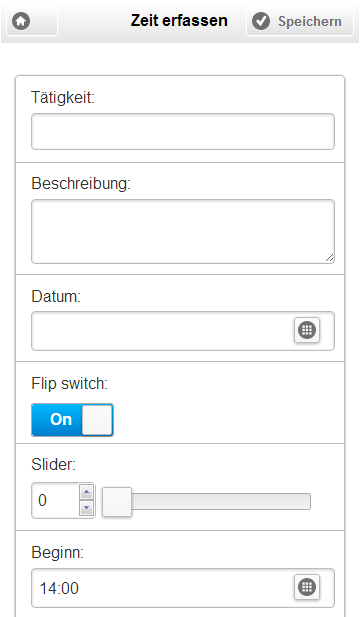Image resolution: width=360 pixels, height=617 pixels.
Task: Toggle the Flip switch set to On
Action: coord(72,420)
